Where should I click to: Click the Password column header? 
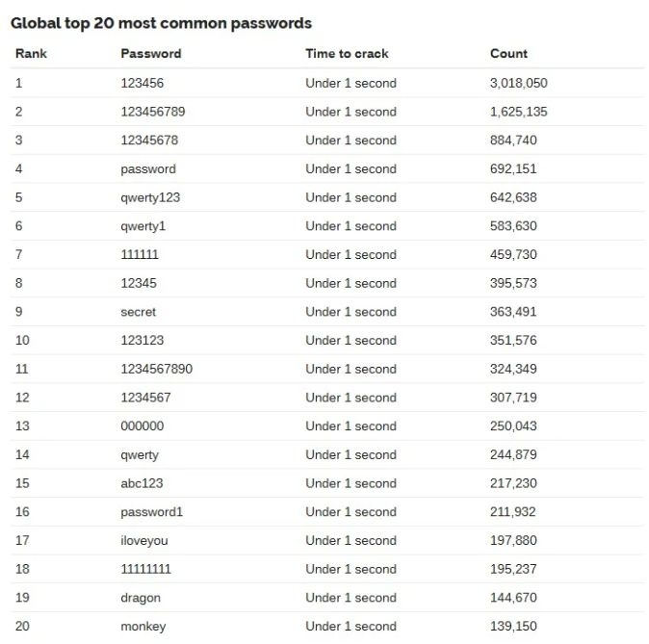pos(151,53)
